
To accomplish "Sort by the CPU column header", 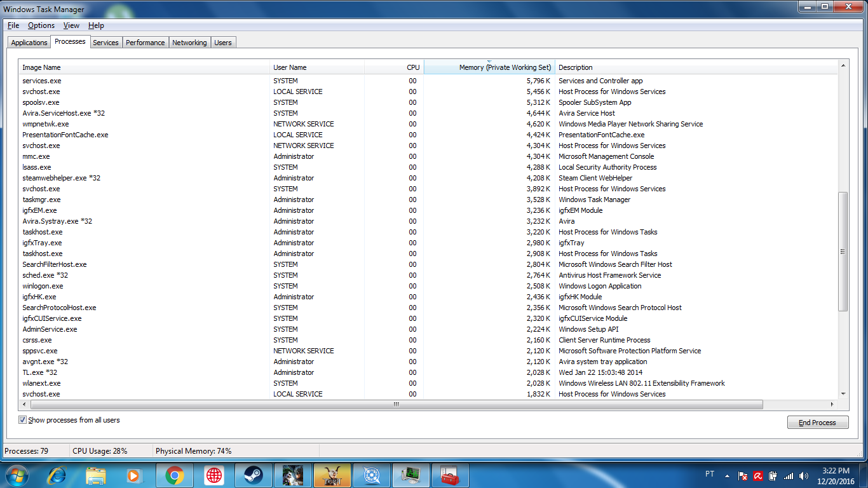I will pos(394,67).
